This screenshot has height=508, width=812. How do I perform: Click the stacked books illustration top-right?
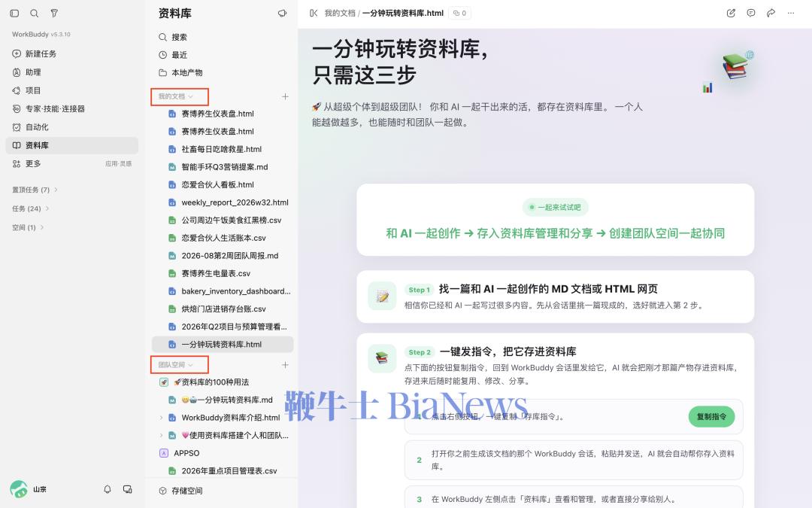tap(735, 66)
